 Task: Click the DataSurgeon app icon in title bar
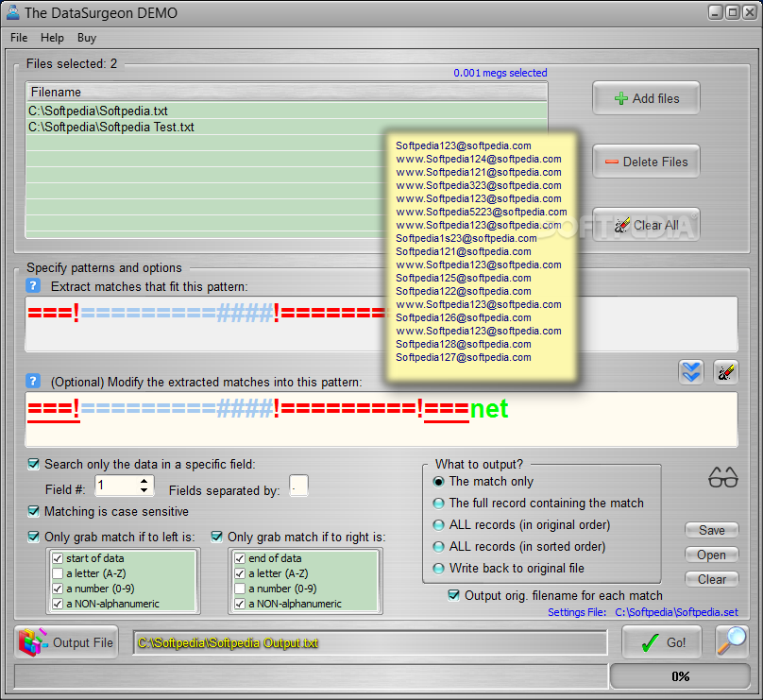(x=13, y=12)
